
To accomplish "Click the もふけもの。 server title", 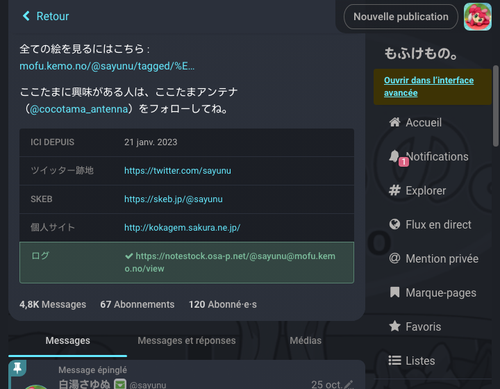I will 421,53.
